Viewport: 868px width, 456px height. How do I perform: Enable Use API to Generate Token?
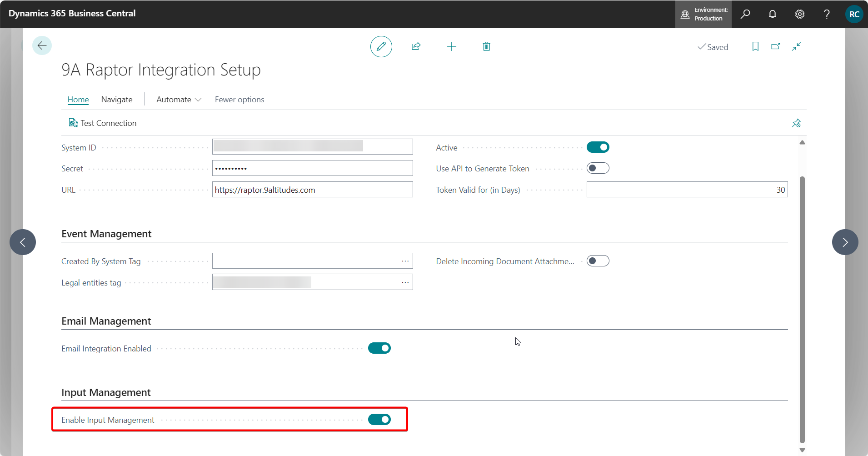pyautogui.click(x=598, y=168)
